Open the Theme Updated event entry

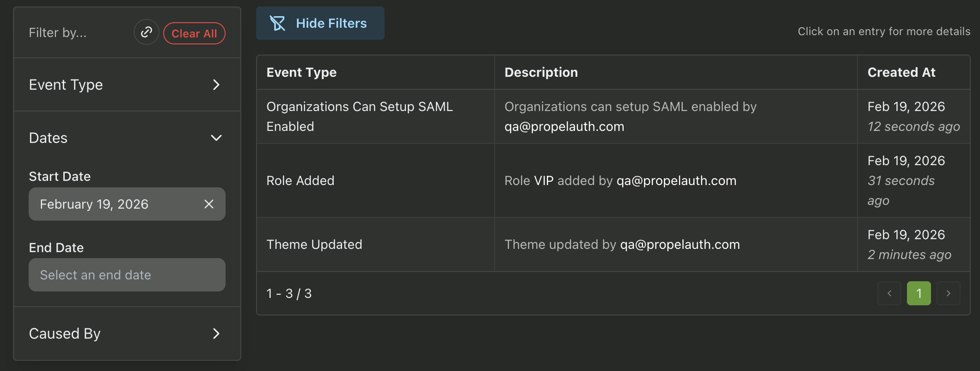click(x=314, y=244)
